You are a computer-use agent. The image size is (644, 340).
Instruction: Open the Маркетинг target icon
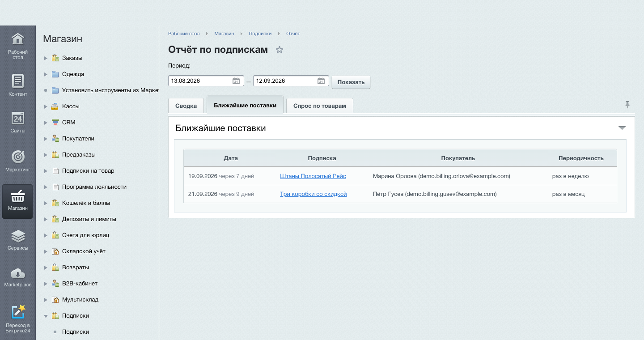17,157
